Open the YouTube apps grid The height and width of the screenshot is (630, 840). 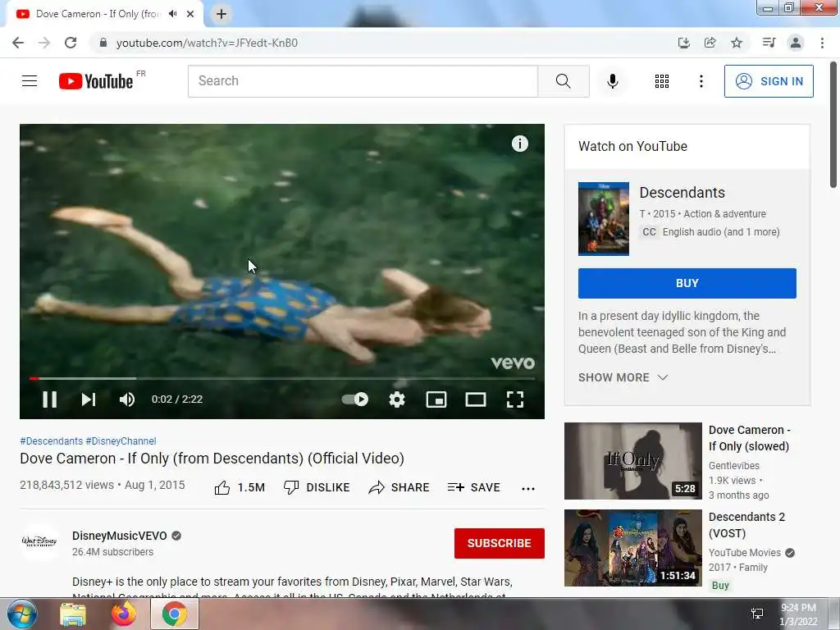click(662, 81)
